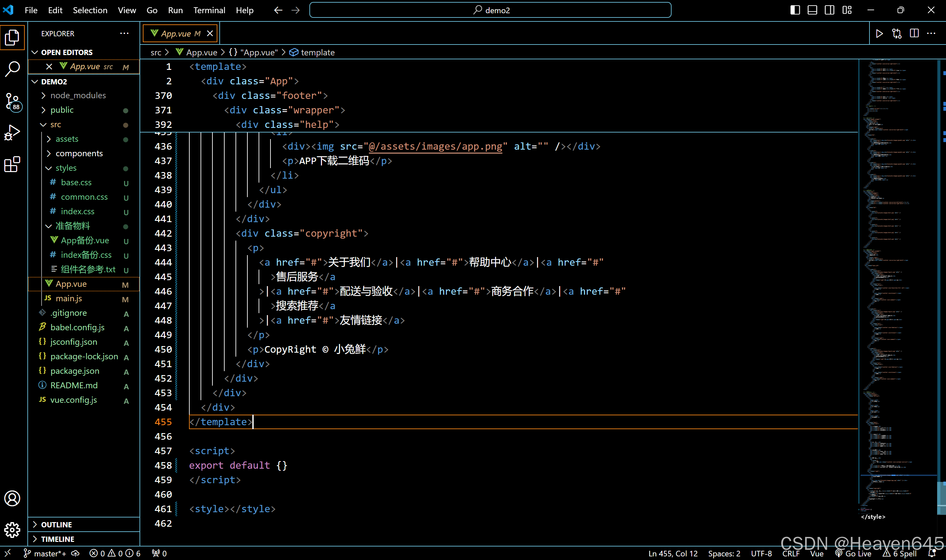Image resolution: width=946 pixels, height=560 pixels.
Task: Open the File menu
Action: point(31,10)
